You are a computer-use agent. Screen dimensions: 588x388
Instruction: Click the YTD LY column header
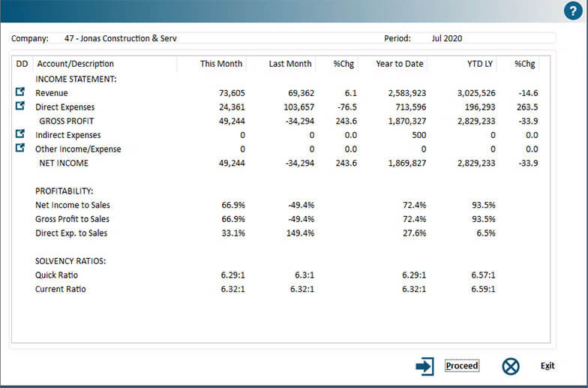478,65
